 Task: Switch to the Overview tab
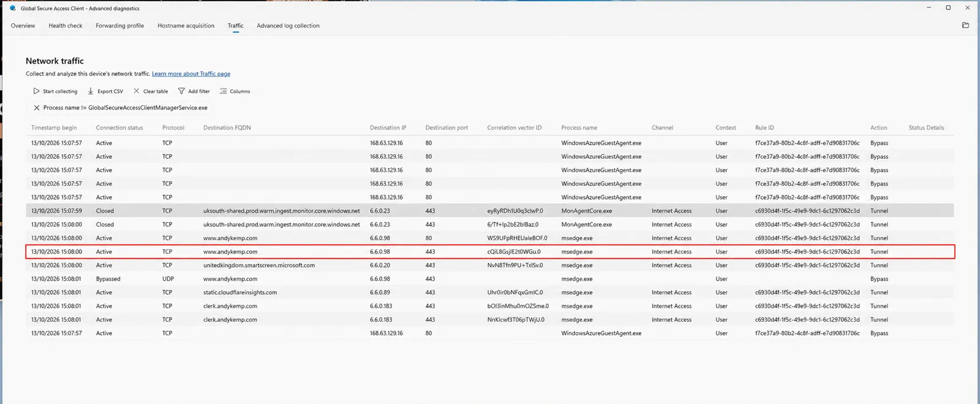23,26
